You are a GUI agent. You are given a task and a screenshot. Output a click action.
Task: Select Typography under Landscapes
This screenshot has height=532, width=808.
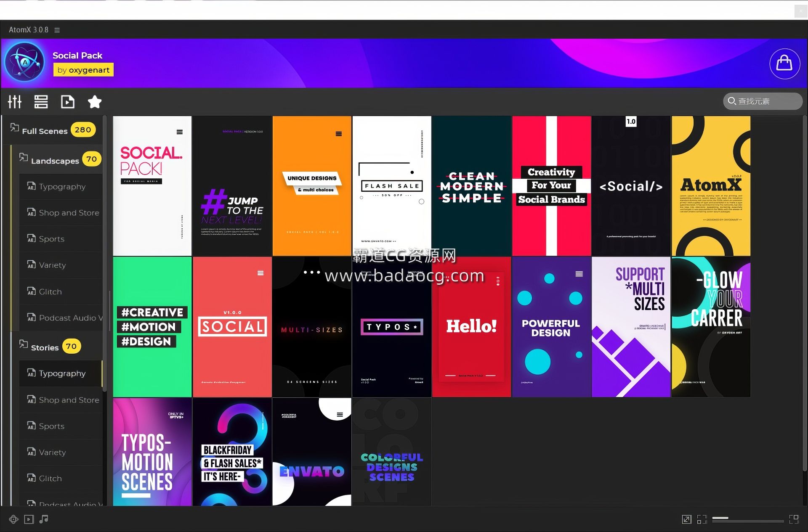(61, 186)
